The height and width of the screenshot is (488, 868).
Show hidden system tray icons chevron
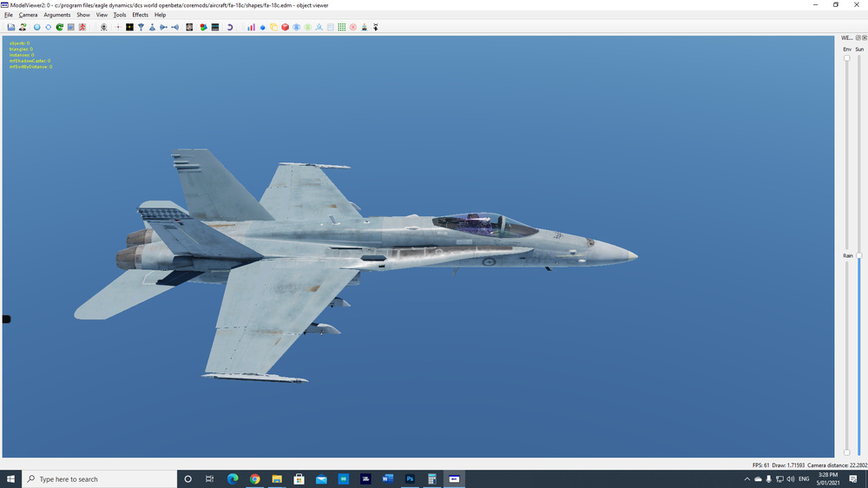coord(746,479)
